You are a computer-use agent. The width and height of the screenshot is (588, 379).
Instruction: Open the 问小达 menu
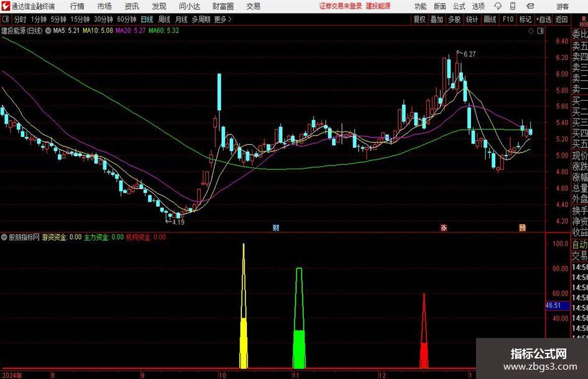(189, 6)
